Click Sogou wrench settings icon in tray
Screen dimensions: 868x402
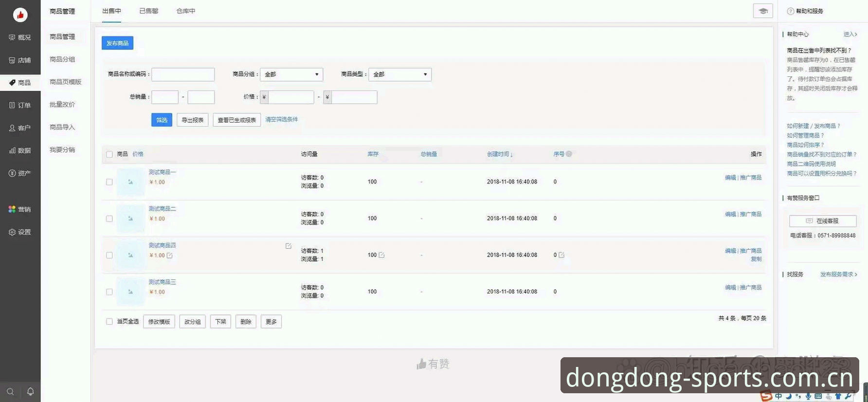849,397
